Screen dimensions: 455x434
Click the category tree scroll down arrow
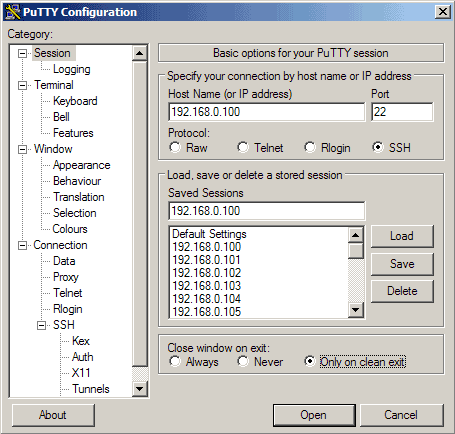[140, 389]
